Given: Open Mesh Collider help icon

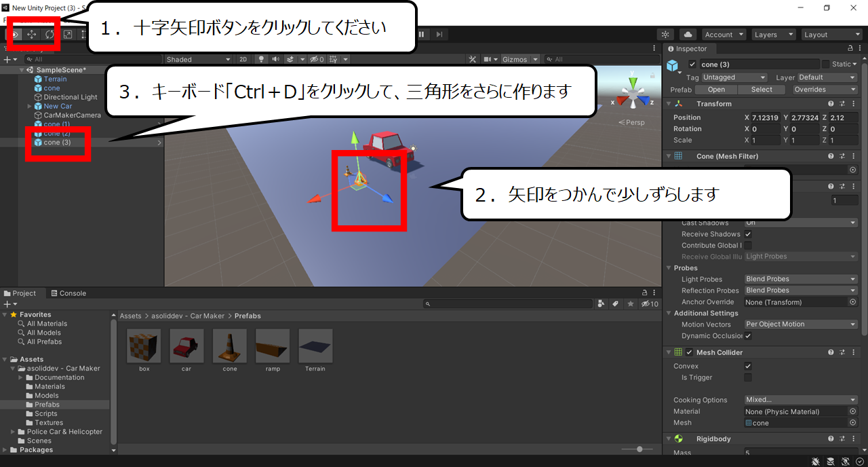Looking at the screenshot, I should point(831,352).
